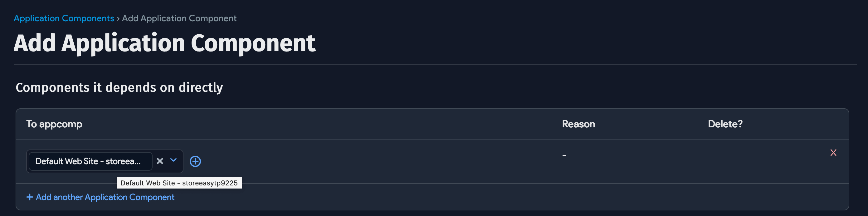Click the Default Web Site storeeasytp9225 tooltip
This screenshot has width=868, height=216.
pos(179,183)
